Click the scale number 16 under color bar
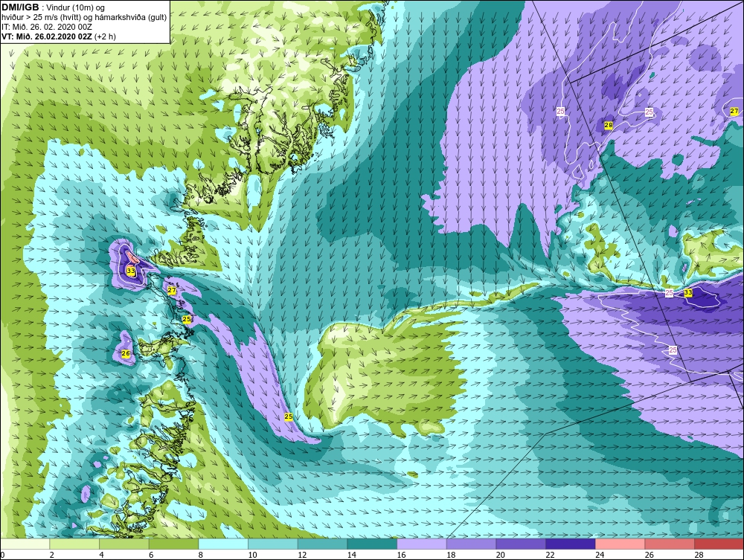Image resolution: width=744 pixels, height=560 pixels. pyautogui.click(x=401, y=555)
